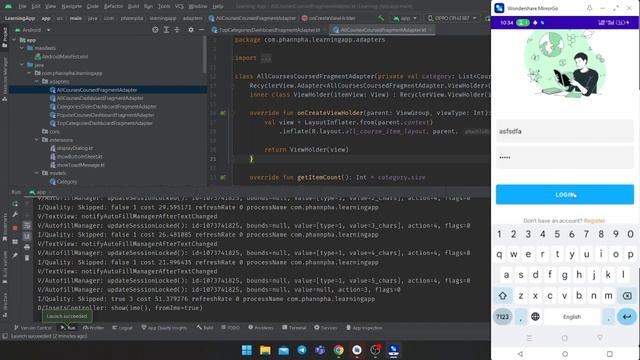
Task: Open the Navigate menu
Action: 71,6
